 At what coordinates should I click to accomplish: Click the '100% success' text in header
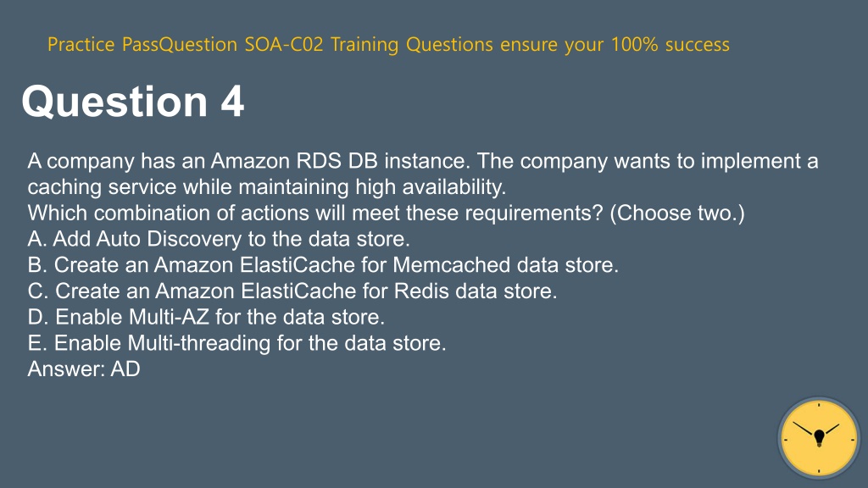pyautogui.click(x=670, y=44)
